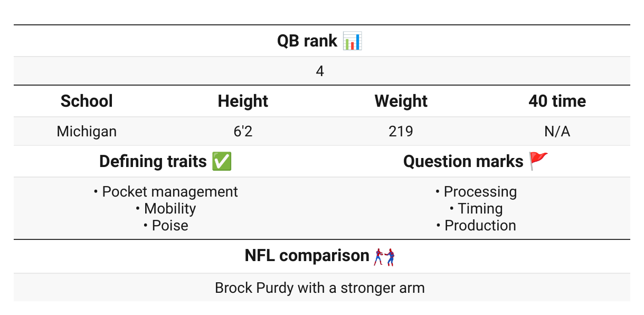This screenshot has height=315, width=644.
Task: Select the QB rank header text
Action: pos(307,41)
